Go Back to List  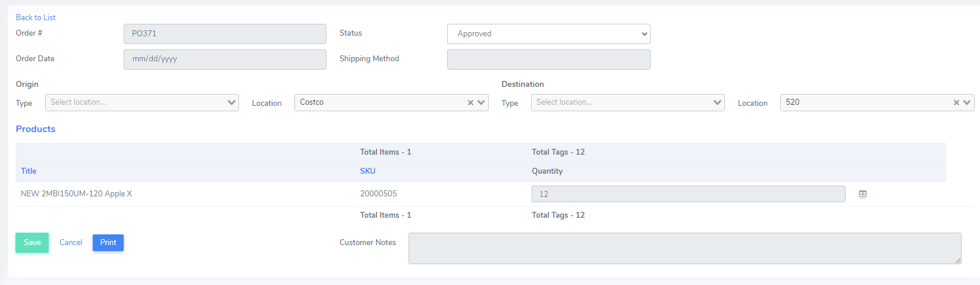tap(36, 17)
